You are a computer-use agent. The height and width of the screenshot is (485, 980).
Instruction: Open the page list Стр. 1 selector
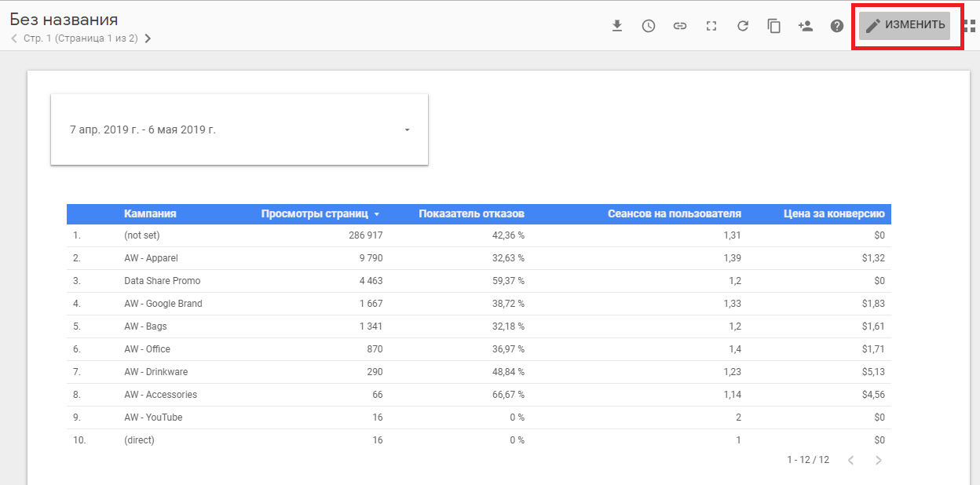[80, 38]
